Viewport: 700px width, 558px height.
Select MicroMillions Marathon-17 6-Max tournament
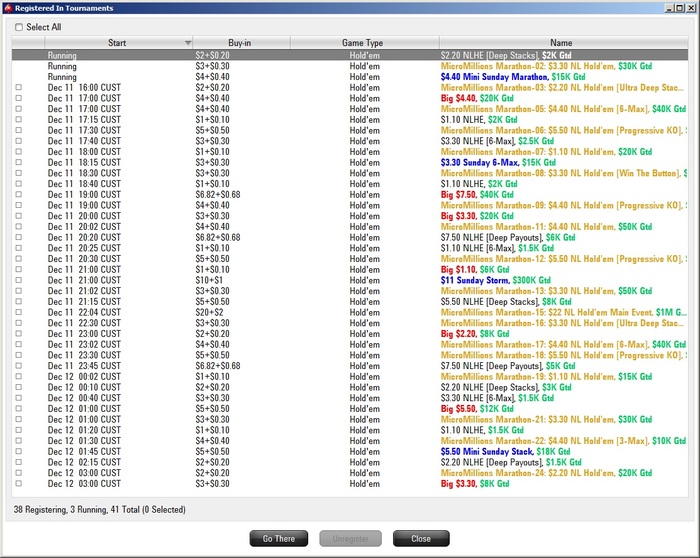[x=350, y=345]
